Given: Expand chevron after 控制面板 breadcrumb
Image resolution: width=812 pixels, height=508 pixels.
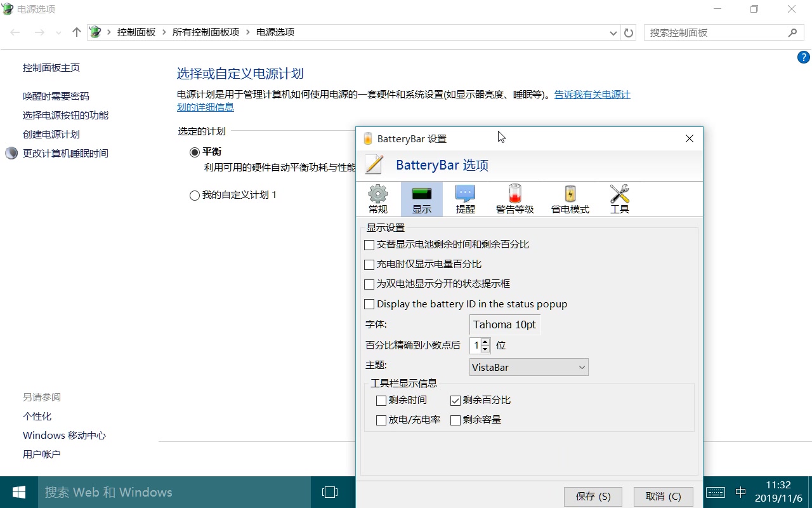Looking at the screenshot, I should (x=164, y=32).
